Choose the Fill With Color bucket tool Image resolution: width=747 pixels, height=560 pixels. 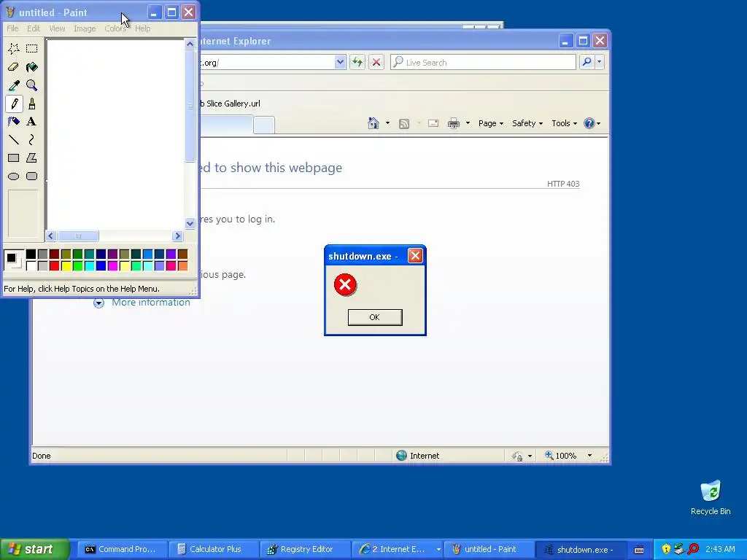pos(32,66)
